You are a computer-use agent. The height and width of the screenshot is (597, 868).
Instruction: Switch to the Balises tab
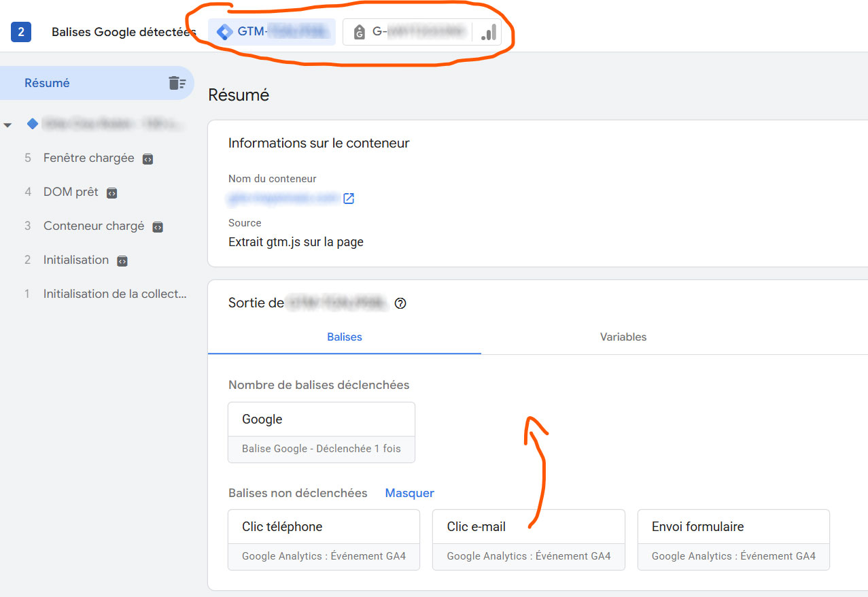coord(345,337)
